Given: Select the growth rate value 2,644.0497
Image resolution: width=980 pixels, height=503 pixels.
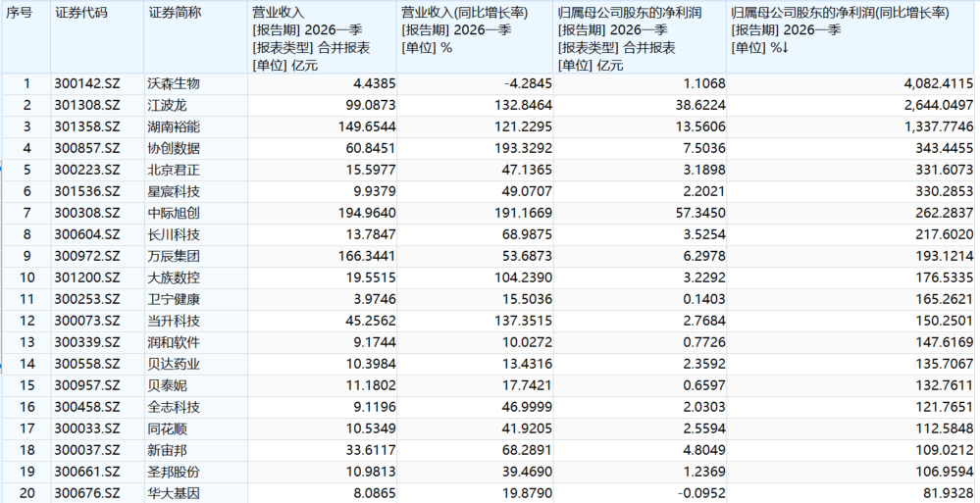Looking at the screenshot, I should (939, 106).
